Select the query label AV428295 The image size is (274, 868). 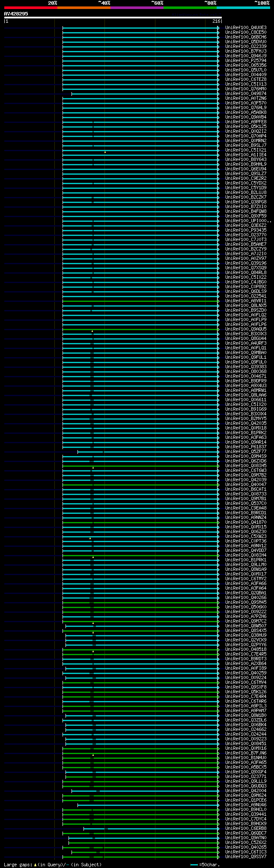pos(16,14)
